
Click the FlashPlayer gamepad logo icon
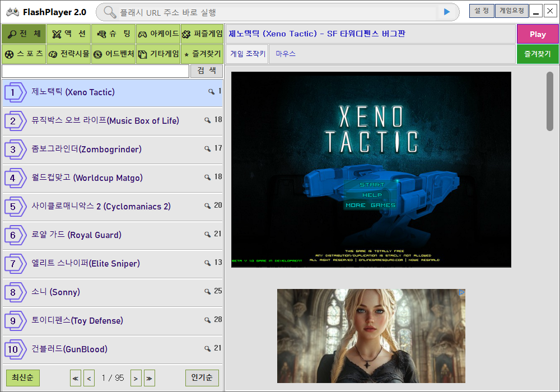pos(12,12)
